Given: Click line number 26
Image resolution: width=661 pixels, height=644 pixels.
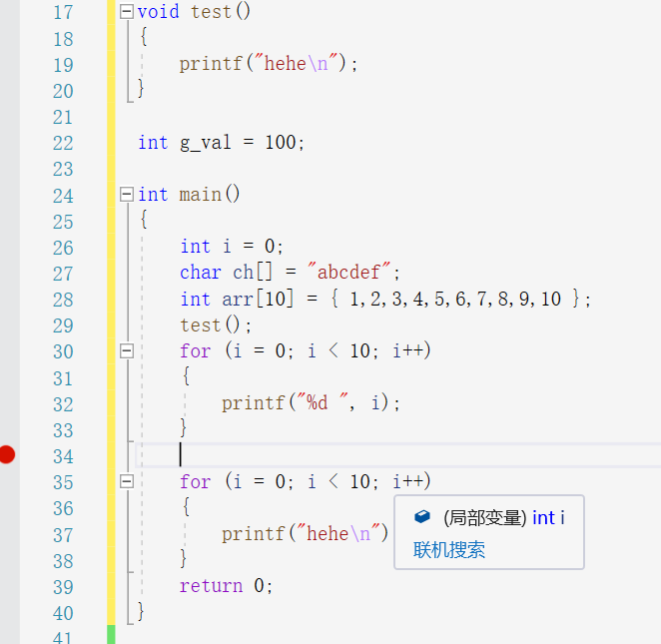Looking at the screenshot, I should (x=63, y=248).
